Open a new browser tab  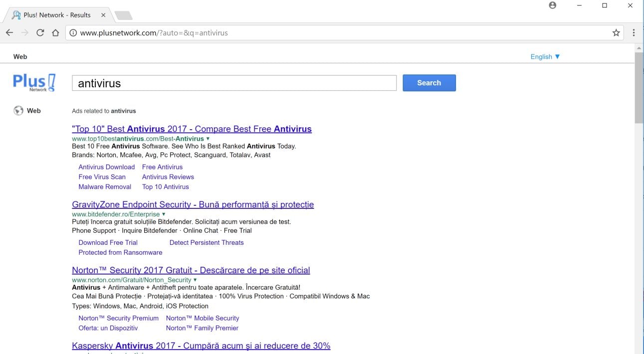(123, 15)
